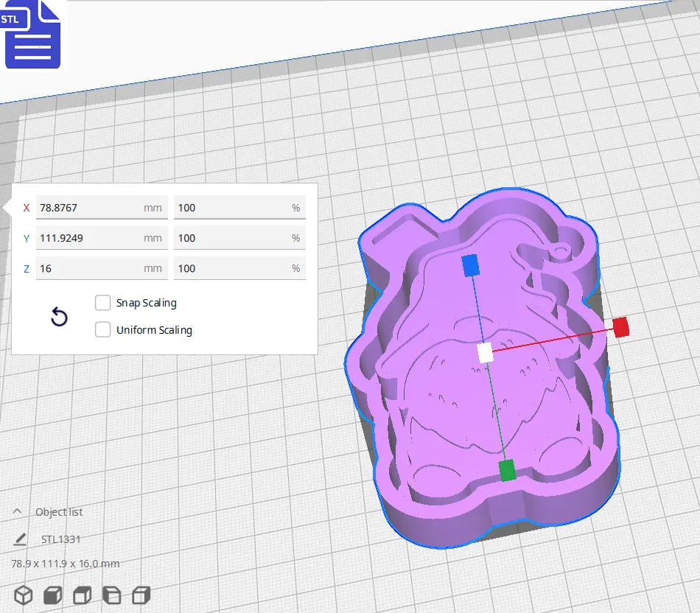The image size is (700, 613).
Task: Enable Uniform Scaling
Action: point(102,329)
